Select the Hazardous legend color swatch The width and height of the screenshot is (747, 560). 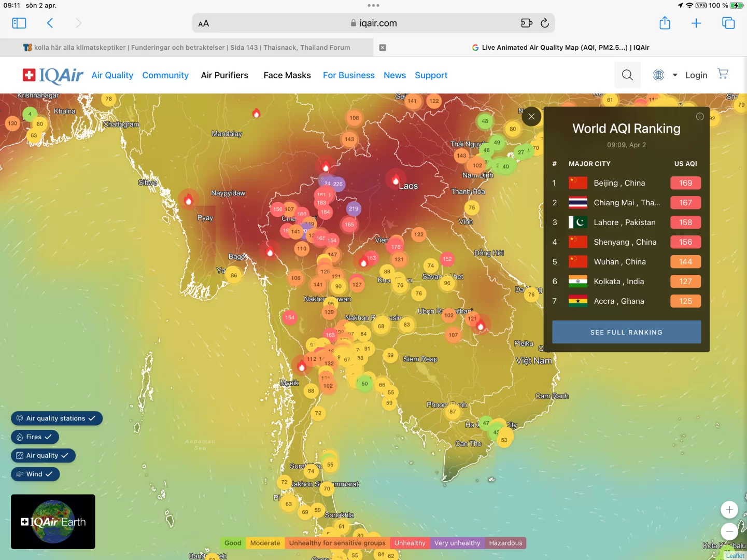point(505,543)
